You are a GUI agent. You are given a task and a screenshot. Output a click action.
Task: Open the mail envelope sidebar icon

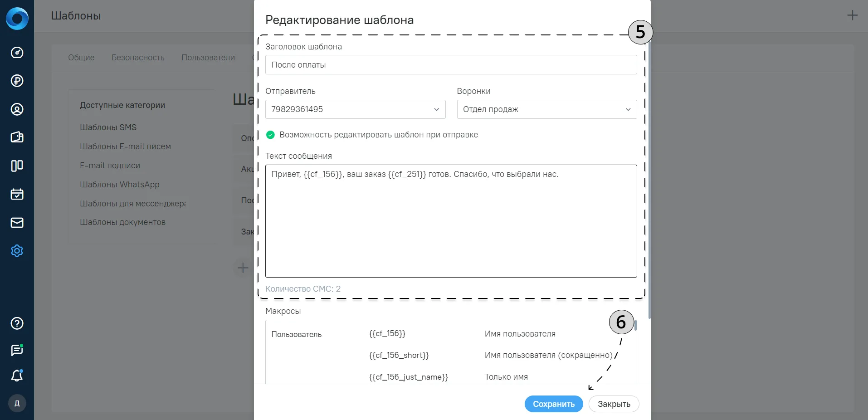click(17, 223)
